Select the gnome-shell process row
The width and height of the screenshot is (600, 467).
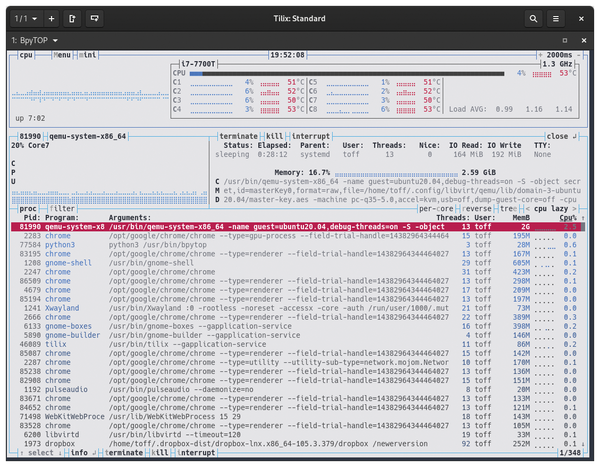(x=298, y=263)
